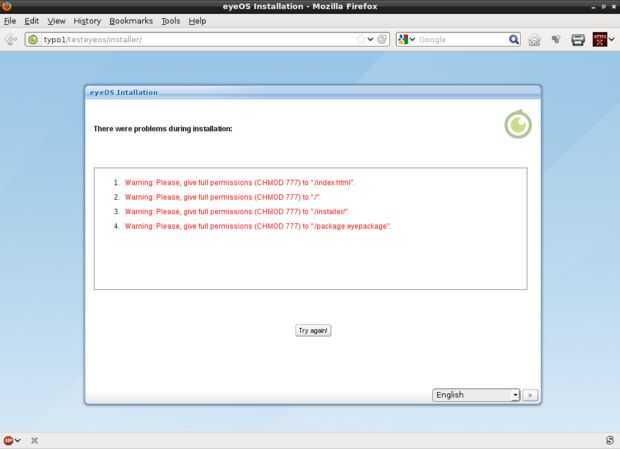Click the warning about "./installer/"
Image resolution: width=620 pixels, height=449 pixels.
click(x=236, y=212)
